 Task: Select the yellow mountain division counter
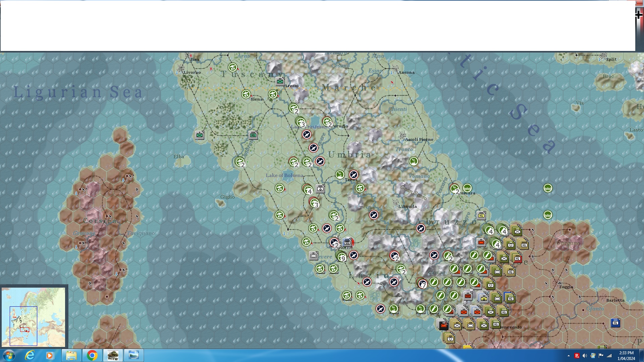point(483,298)
